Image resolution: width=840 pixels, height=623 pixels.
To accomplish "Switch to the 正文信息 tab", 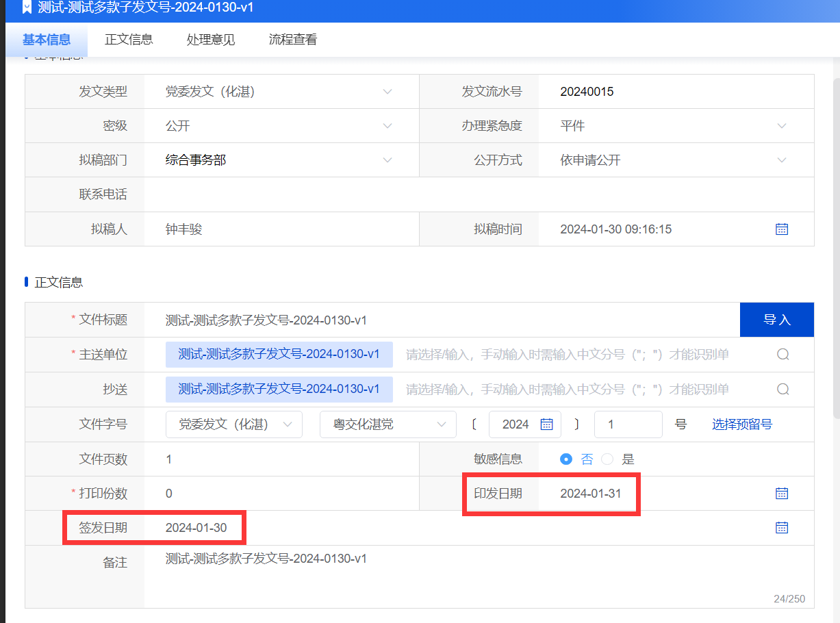I will pos(129,40).
